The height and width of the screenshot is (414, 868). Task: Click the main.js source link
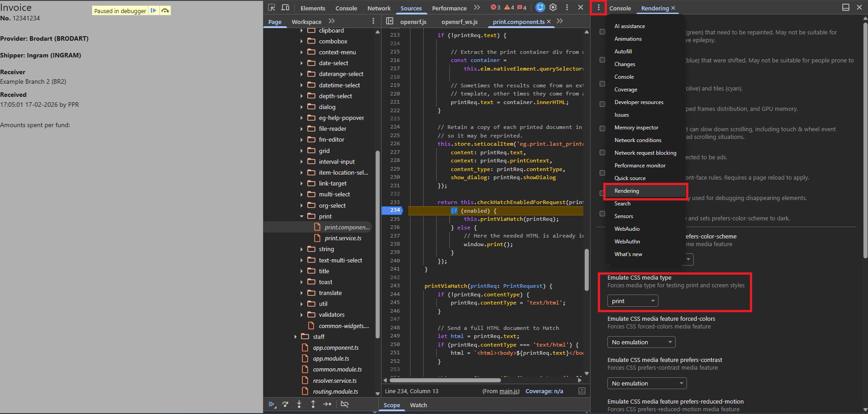click(x=509, y=391)
